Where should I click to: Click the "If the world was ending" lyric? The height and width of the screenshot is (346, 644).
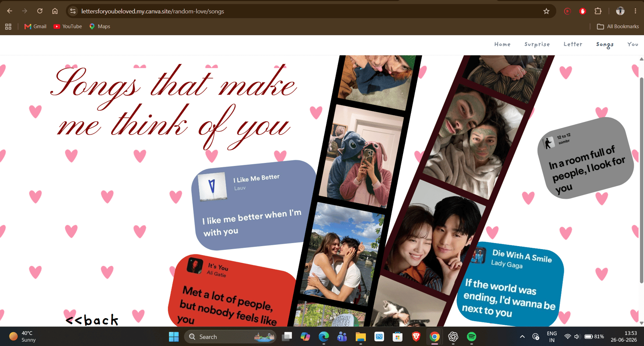[508, 297]
